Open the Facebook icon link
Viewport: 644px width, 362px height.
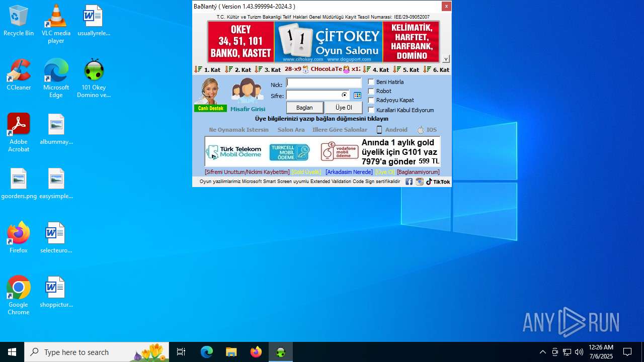coord(409,182)
